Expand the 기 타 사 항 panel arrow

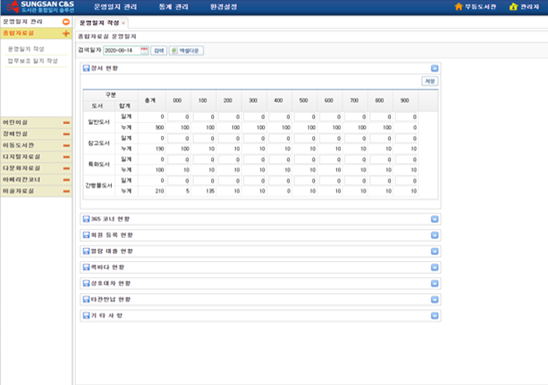[434, 315]
